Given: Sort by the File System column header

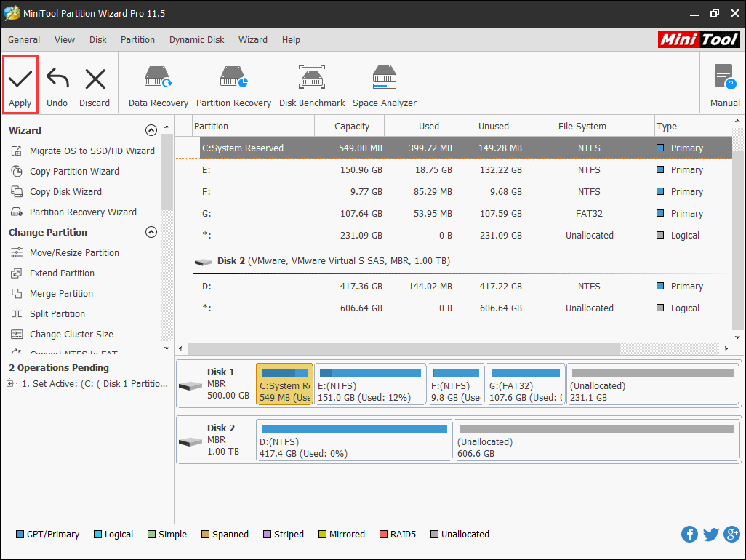Looking at the screenshot, I should click(589, 126).
